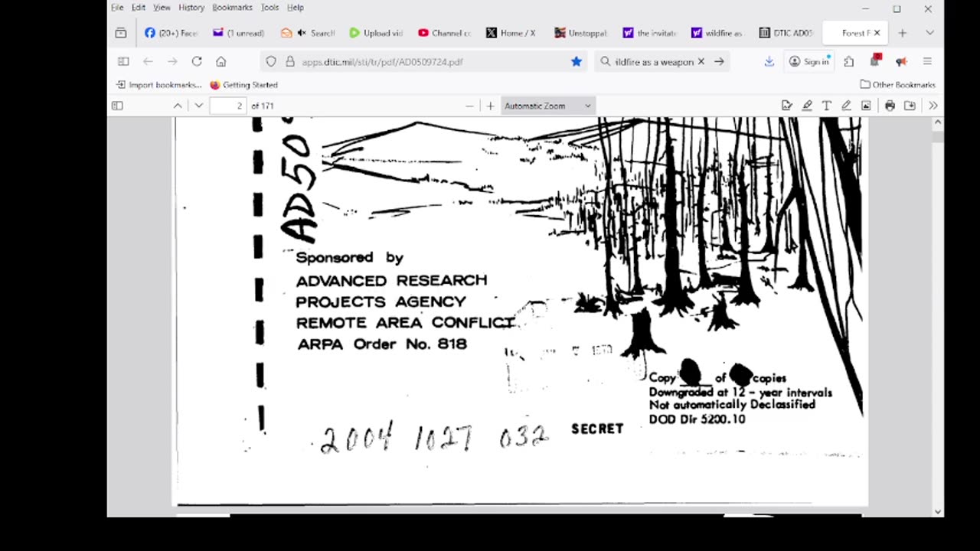The image size is (980, 551).
Task: Open the Getting Started bookmark
Action: [244, 85]
